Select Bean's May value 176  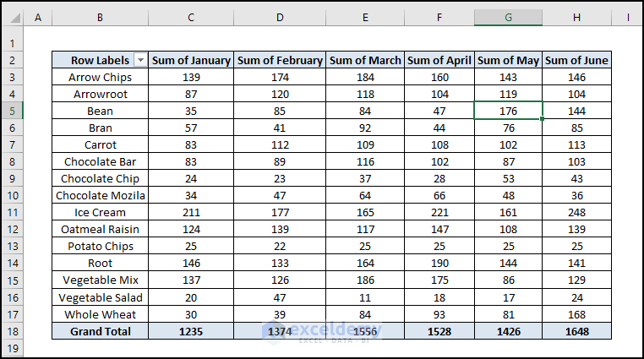click(x=508, y=111)
